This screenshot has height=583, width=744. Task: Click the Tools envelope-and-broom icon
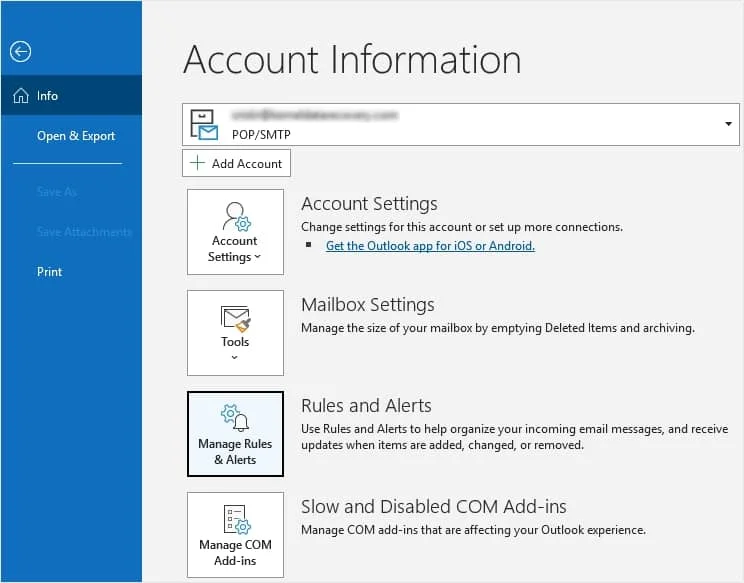pos(235,319)
